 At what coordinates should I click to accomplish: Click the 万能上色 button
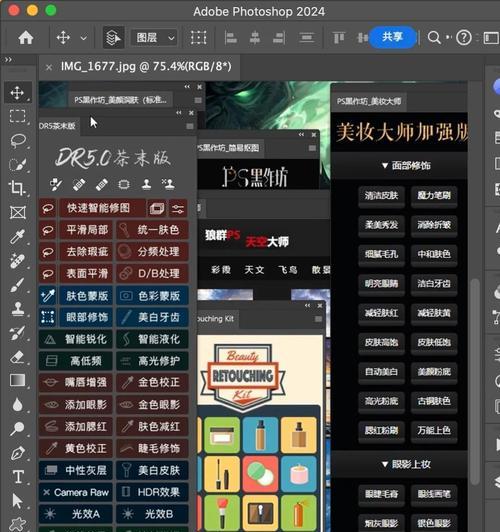tap(434, 431)
